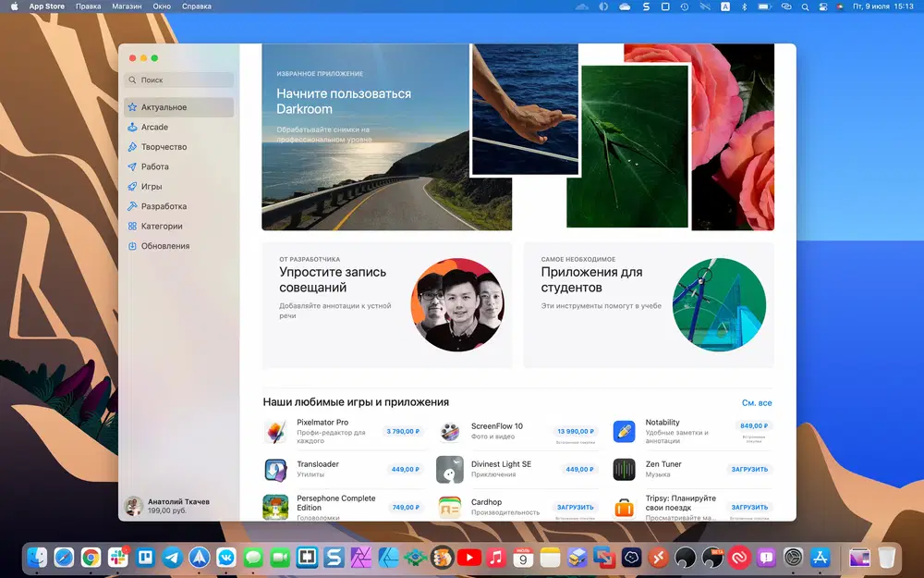Screen dimensions: 924x578
Task: Open the ScreenFlow 10 app icon
Action: click(x=450, y=431)
